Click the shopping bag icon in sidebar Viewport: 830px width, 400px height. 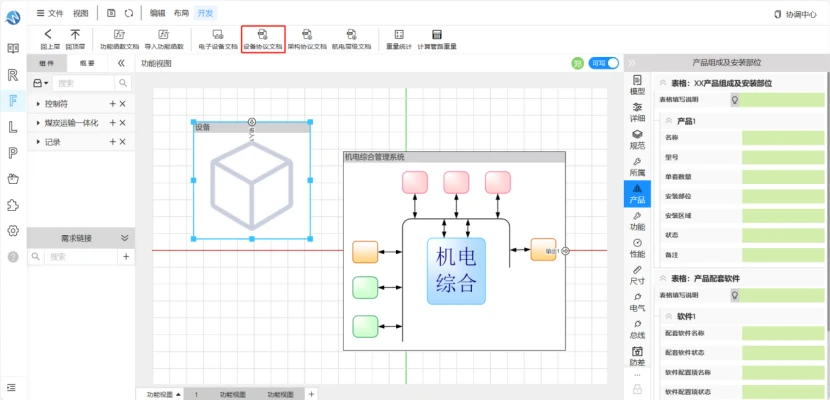pos(13,179)
